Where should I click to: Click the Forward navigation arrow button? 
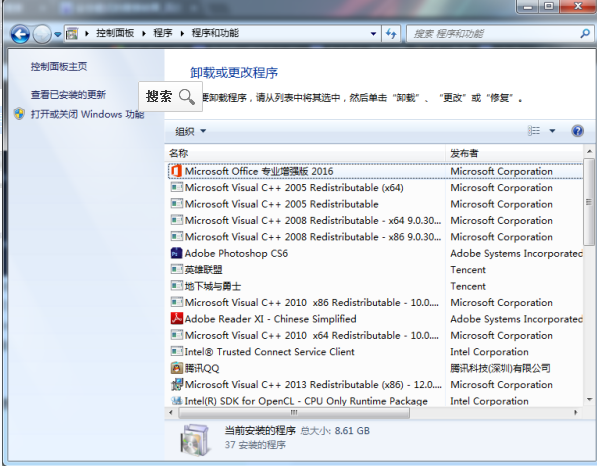[x=42, y=34]
